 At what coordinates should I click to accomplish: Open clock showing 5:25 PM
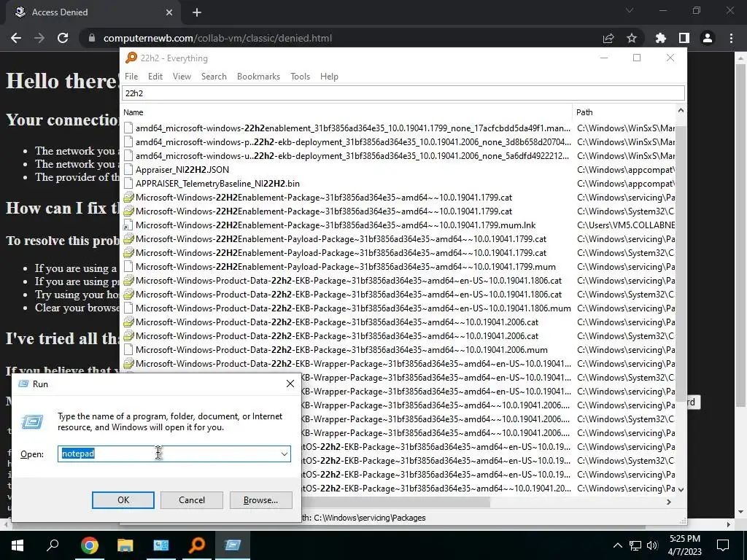685,545
